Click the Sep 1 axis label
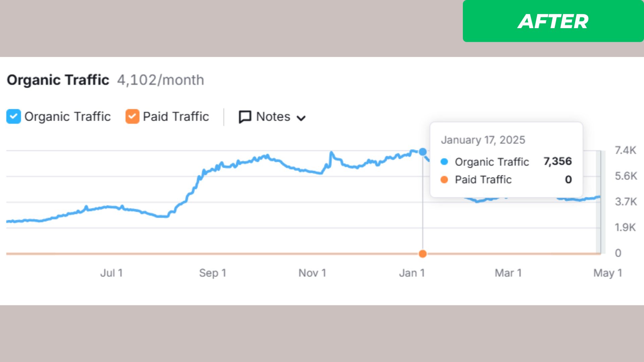644x362 pixels. point(213,273)
